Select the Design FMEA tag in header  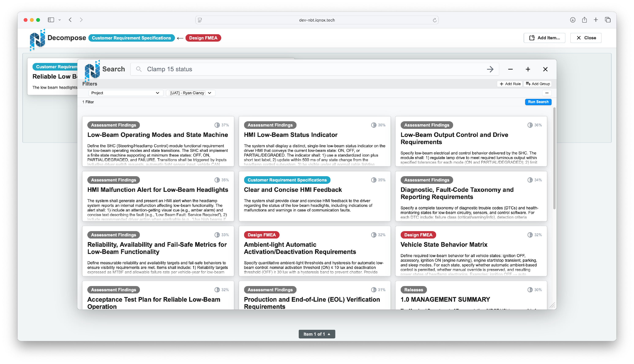point(203,38)
